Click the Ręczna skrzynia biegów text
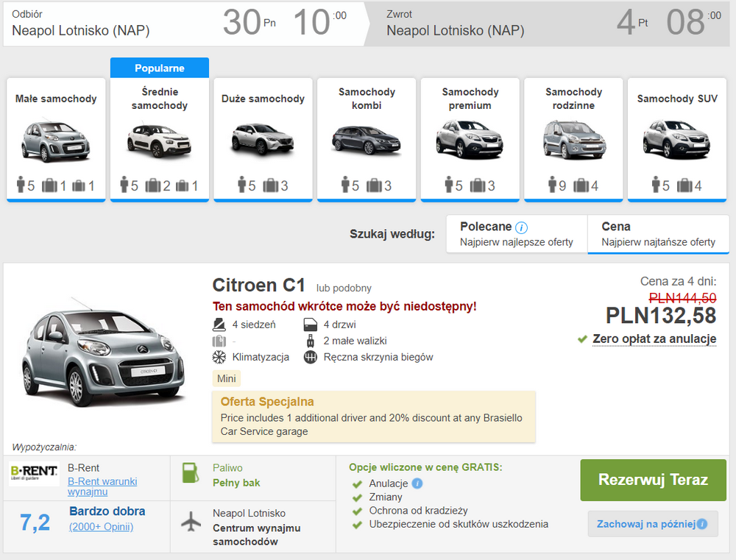 [x=378, y=357]
